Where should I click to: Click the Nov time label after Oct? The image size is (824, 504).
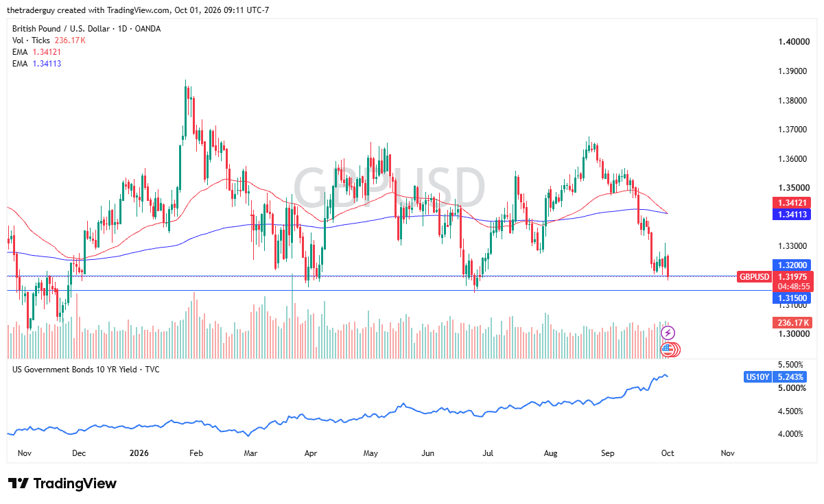[728, 453]
